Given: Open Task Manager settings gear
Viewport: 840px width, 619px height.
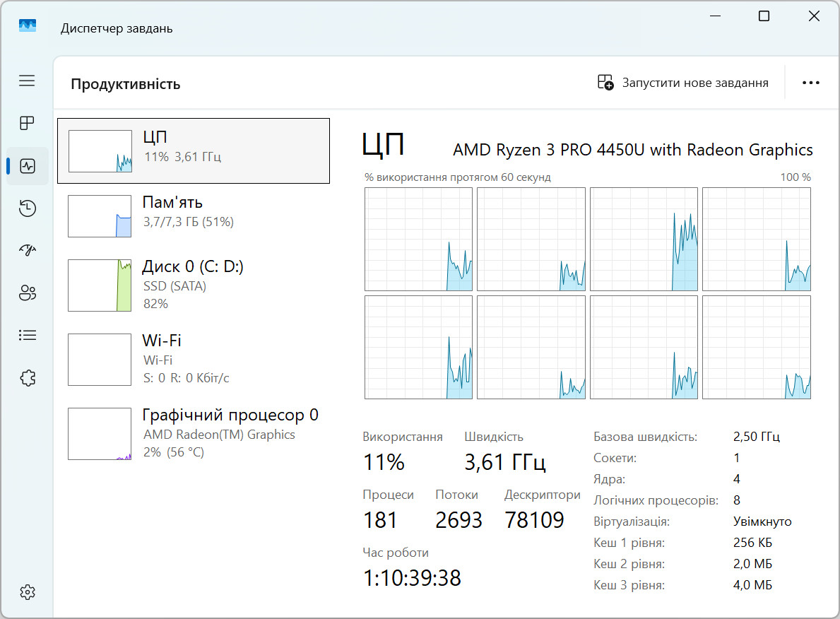Looking at the screenshot, I should coord(28,592).
